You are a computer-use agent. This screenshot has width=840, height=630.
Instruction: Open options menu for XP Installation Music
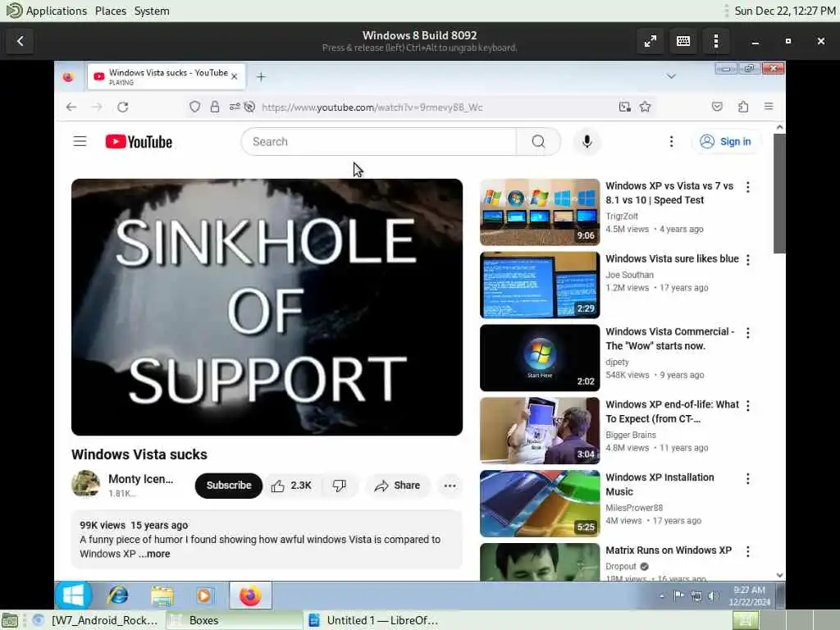748,478
